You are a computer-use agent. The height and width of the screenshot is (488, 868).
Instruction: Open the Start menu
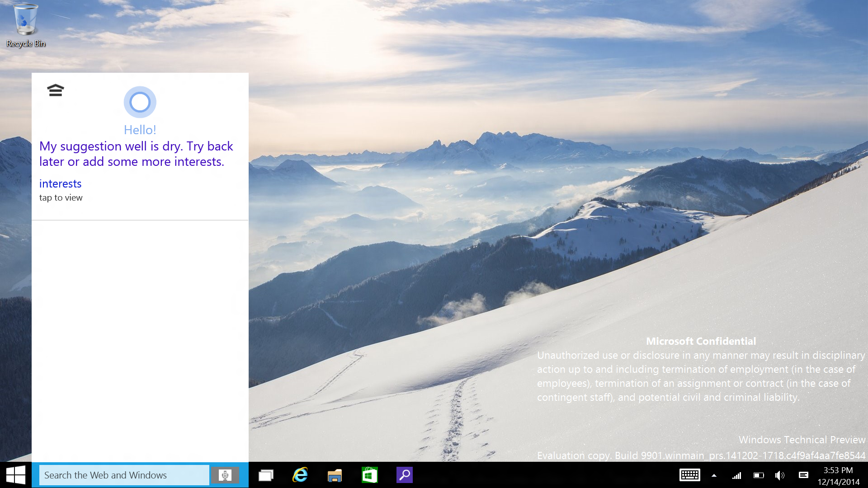pos(17,475)
